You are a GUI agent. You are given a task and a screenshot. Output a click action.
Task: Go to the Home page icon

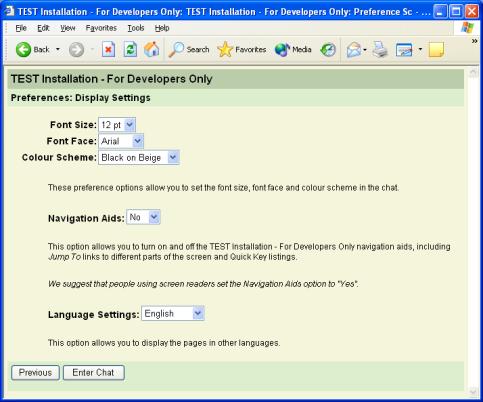151,50
